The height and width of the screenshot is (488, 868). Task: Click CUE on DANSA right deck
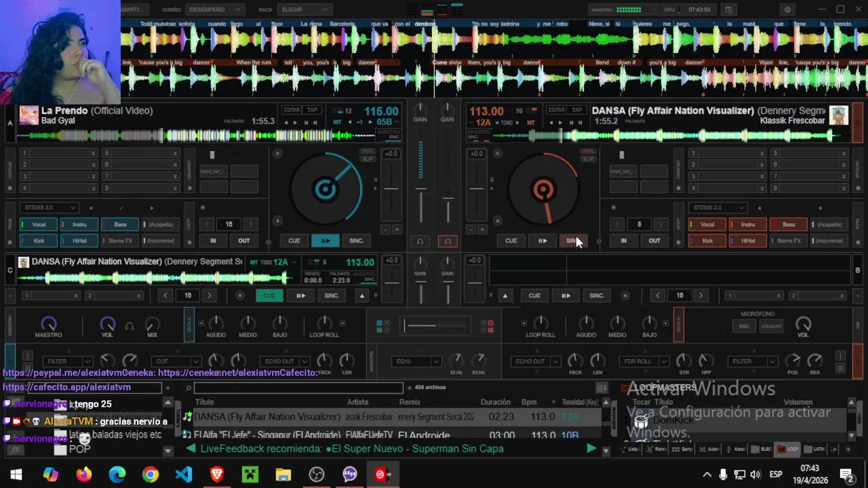click(x=511, y=241)
